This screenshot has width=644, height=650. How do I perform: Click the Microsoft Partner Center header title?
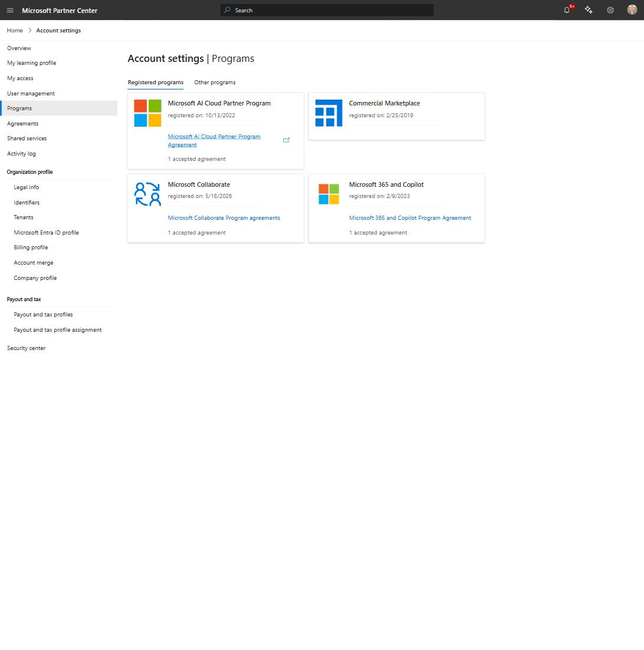(60, 11)
